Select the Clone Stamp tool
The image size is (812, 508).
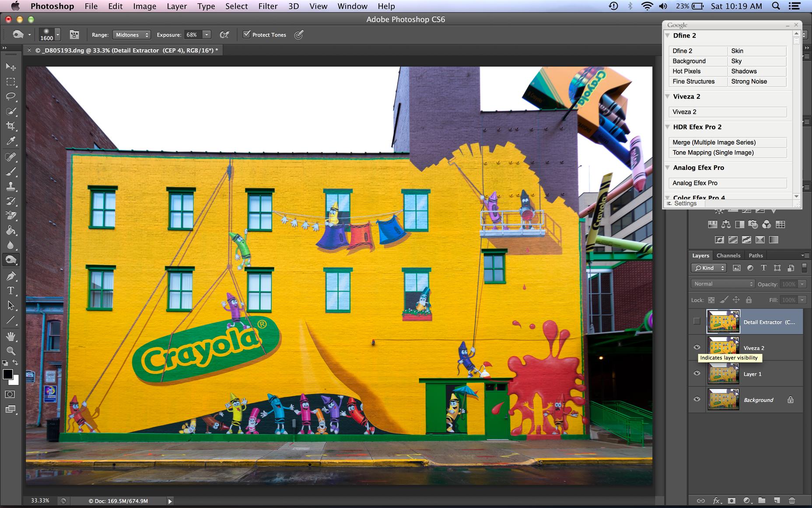pos(10,186)
